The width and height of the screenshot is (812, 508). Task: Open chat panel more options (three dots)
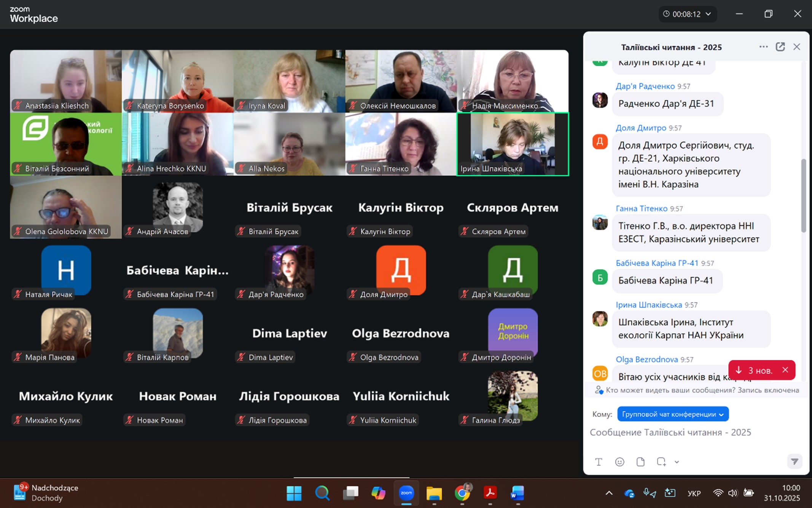click(x=763, y=47)
